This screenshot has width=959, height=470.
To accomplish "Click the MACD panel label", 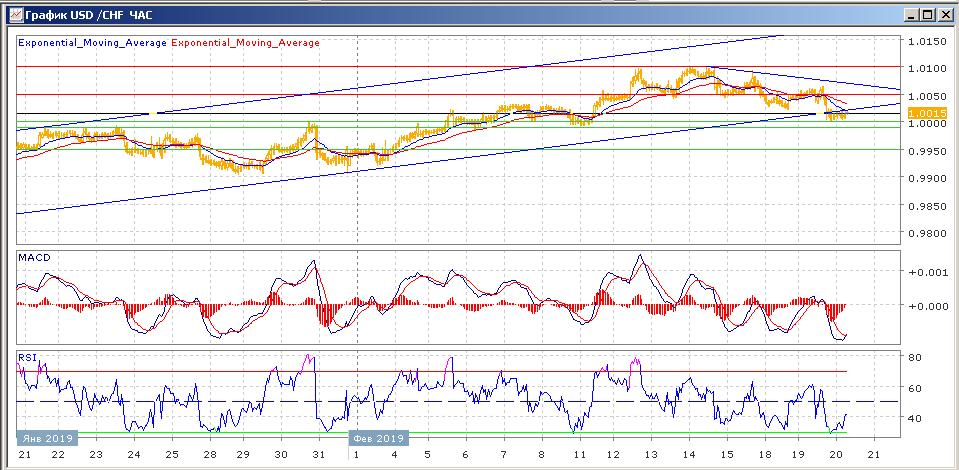I will tap(34, 258).
